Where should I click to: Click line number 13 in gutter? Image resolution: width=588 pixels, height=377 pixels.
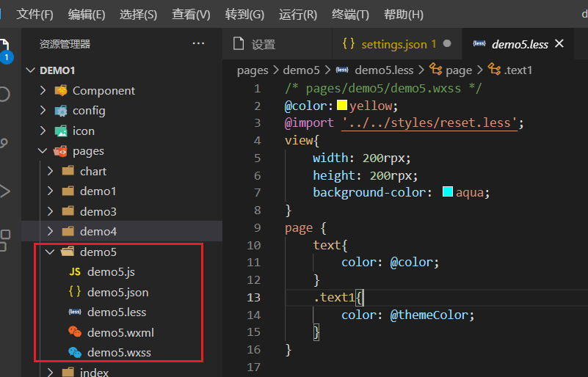[x=253, y=297]
